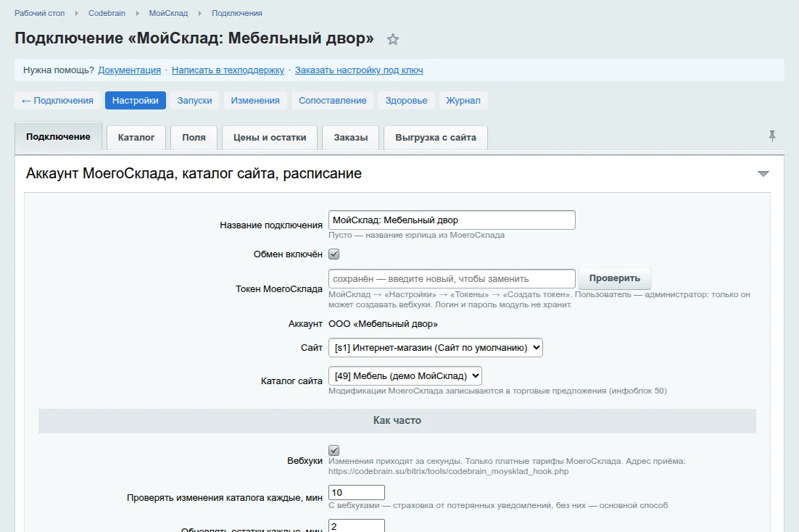Viewport: 799px width, 532px height.
Task: Click the «Как часто» section heading
Action: (397, 420)
